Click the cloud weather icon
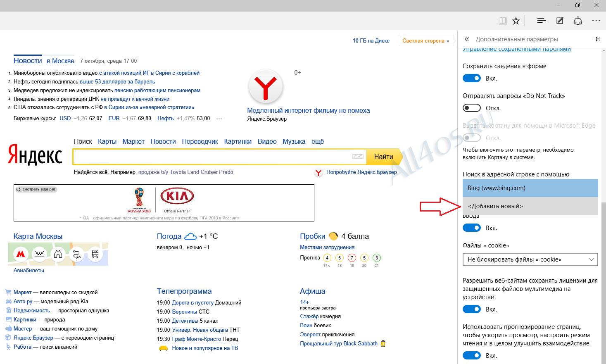 pyautogui.click(x=190, y=236)
